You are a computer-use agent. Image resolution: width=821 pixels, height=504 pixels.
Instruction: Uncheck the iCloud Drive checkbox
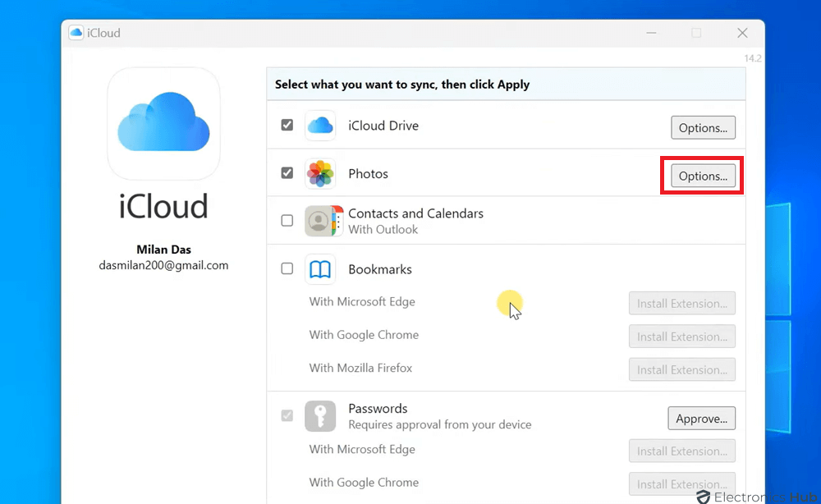[x=287, y=126]
